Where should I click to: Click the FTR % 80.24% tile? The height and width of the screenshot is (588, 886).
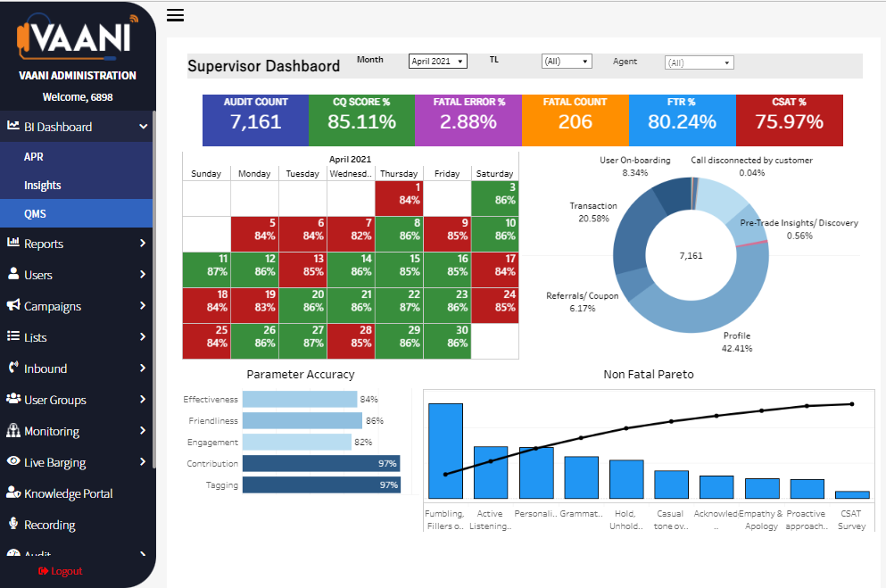(x=682, y=120)
